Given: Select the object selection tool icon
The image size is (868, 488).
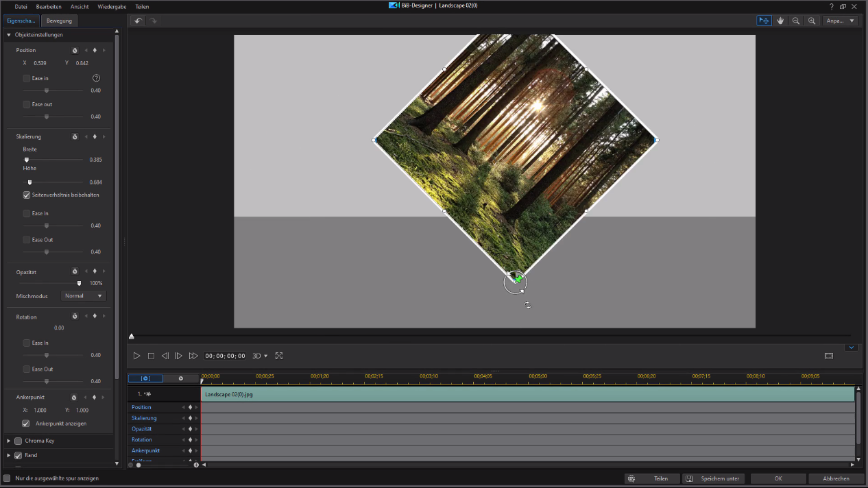Looking at the screenshot, I should [764, 21].
